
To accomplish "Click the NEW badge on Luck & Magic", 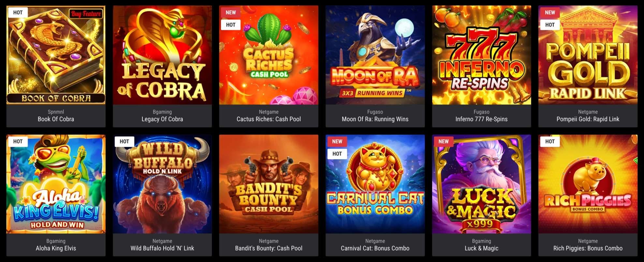I will click(444, 142).
